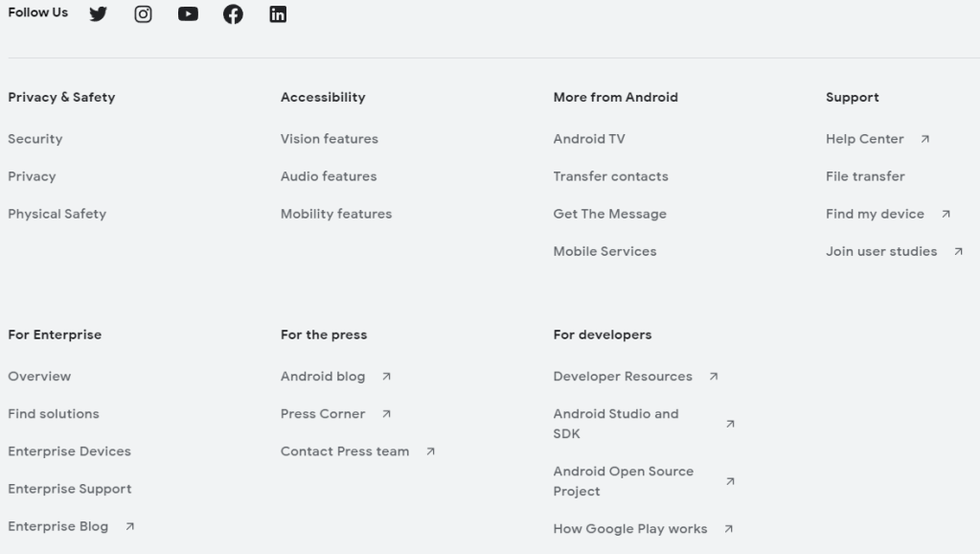
Task: Open Transfer contacts link
Action: click(x=611, y=176)
